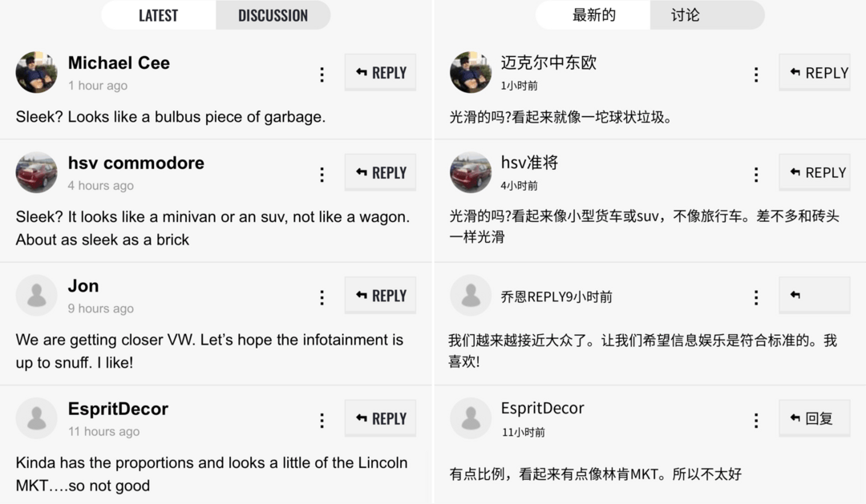Click reply arrow button on 乔恩 comment
Viewport: 866px width, 504px height.
[x=814, y=296]
